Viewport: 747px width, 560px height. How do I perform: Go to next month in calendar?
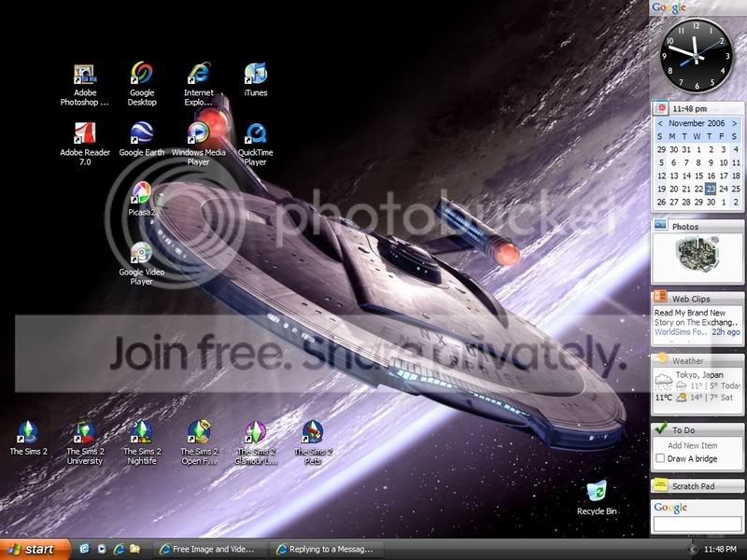coord(735,123)
